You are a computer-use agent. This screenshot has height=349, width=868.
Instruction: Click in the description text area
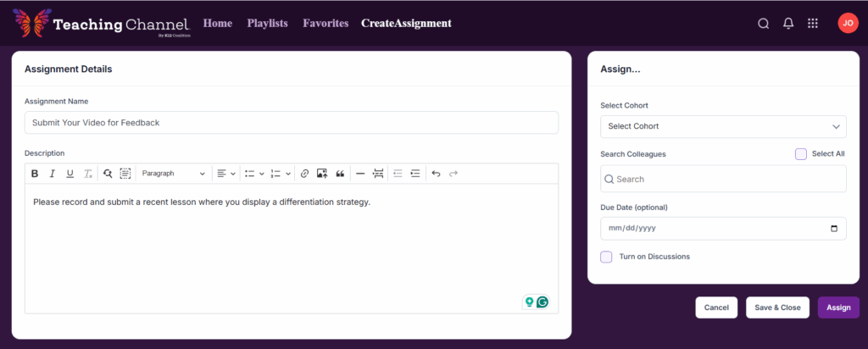tap(292, 248)
